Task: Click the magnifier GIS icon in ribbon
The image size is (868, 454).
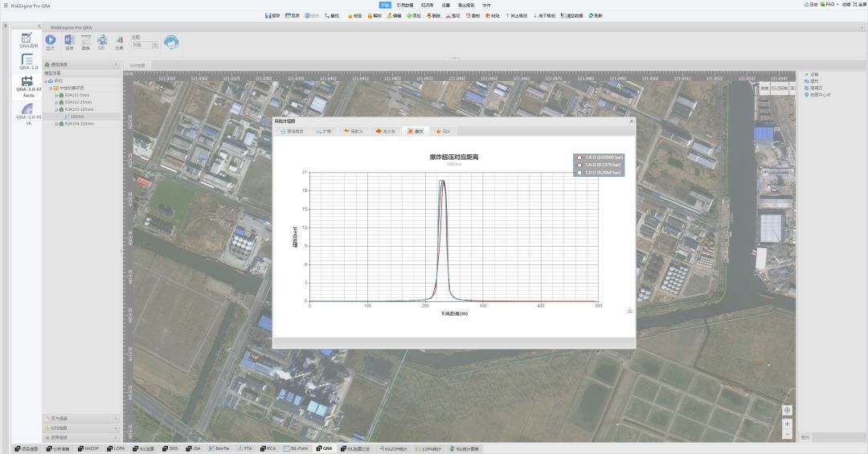Action: [x=102, y=40]
